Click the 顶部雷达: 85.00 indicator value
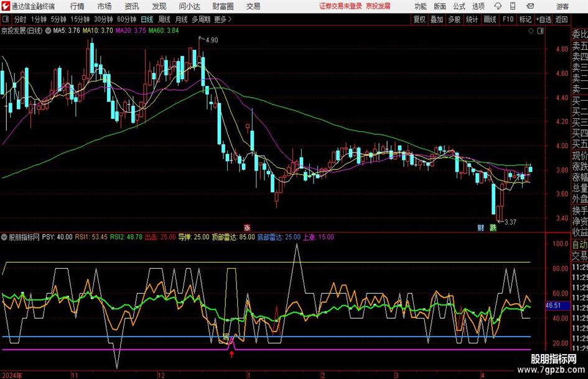The image size is (588, 379). (233, 237)
